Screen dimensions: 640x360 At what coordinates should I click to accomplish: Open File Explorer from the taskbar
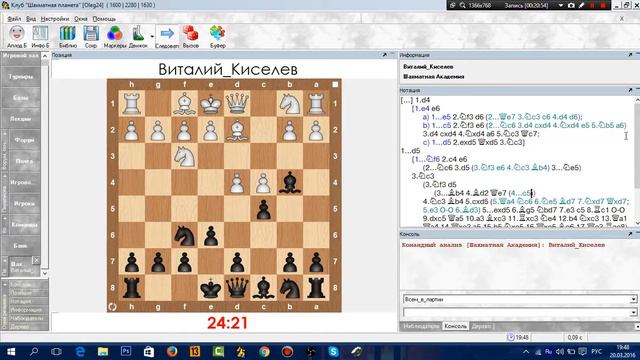point(103,351)
